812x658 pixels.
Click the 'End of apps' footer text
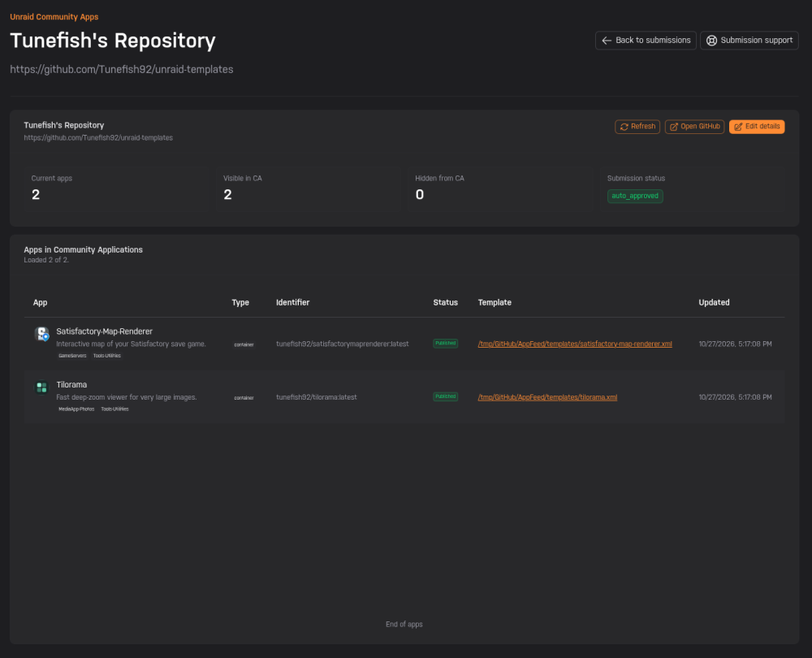pos(404,625)
